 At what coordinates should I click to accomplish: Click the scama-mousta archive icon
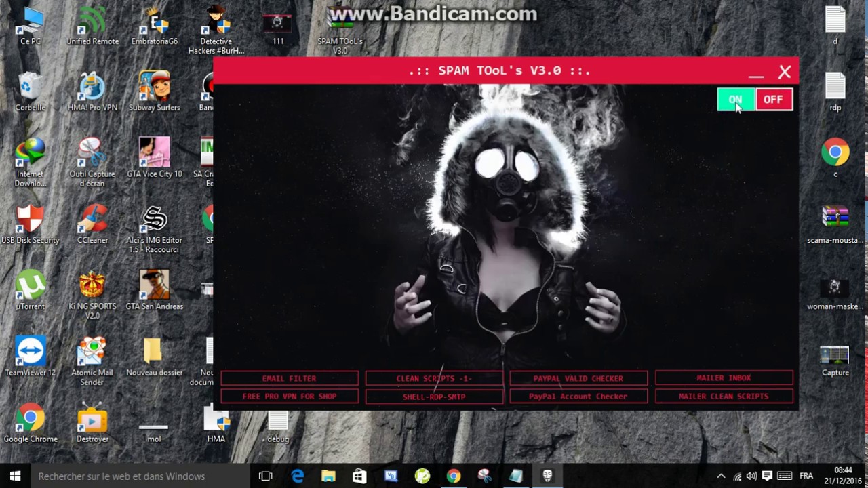coord(835,224)
